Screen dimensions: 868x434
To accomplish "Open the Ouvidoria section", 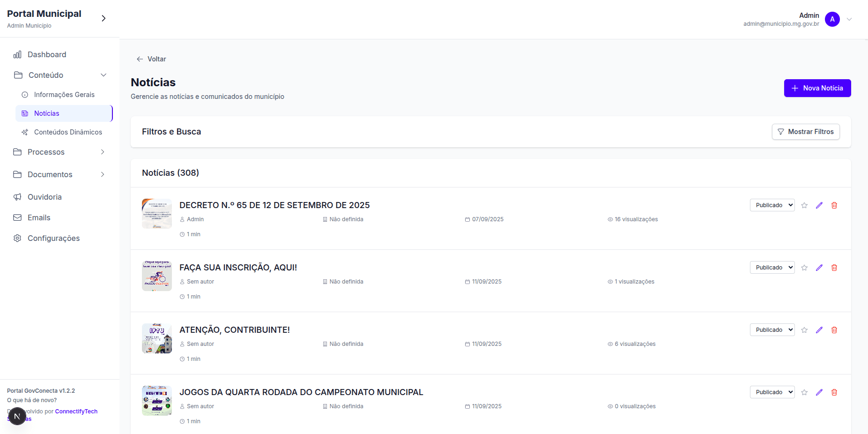I will [44, 197].
